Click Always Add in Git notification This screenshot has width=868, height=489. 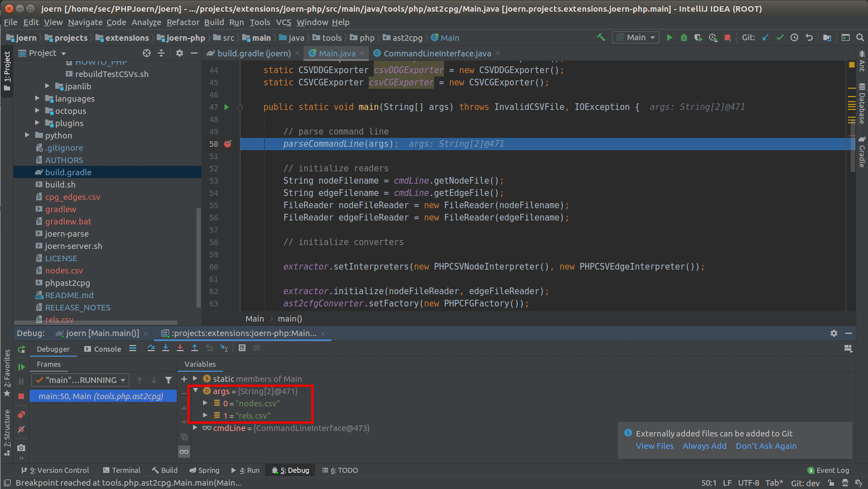tap(704, 446)
